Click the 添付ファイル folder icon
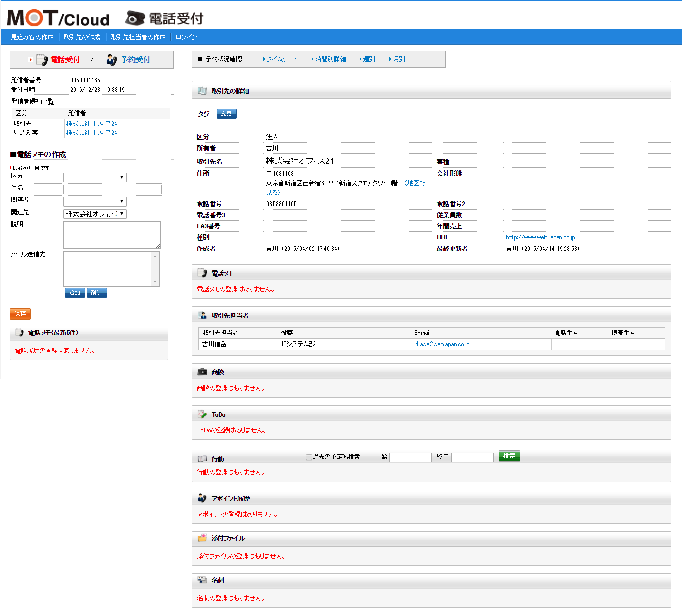The height and width of the screenshot is (616, 682). [202, 538]
